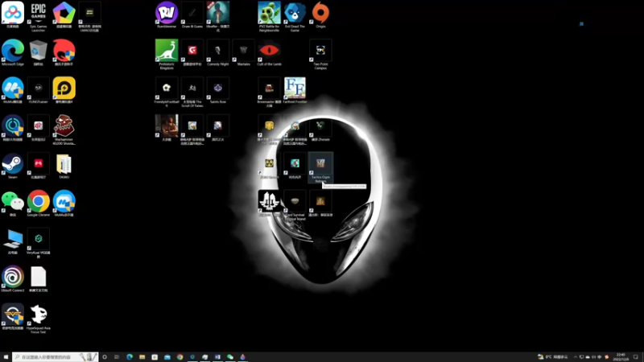Open Task View on the taskbar
The width and height of the screenshot is (644, 362).
tap(117, 357)
